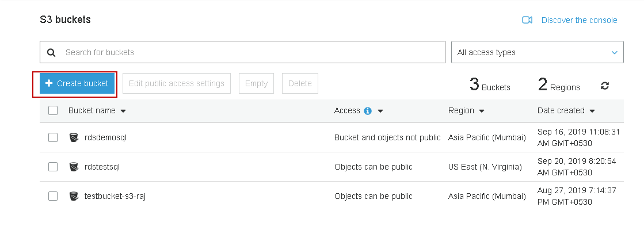Tick the rdsdemosql bucket checkbox
Screen dimensions: 644x234
click(x=53, y=137)
